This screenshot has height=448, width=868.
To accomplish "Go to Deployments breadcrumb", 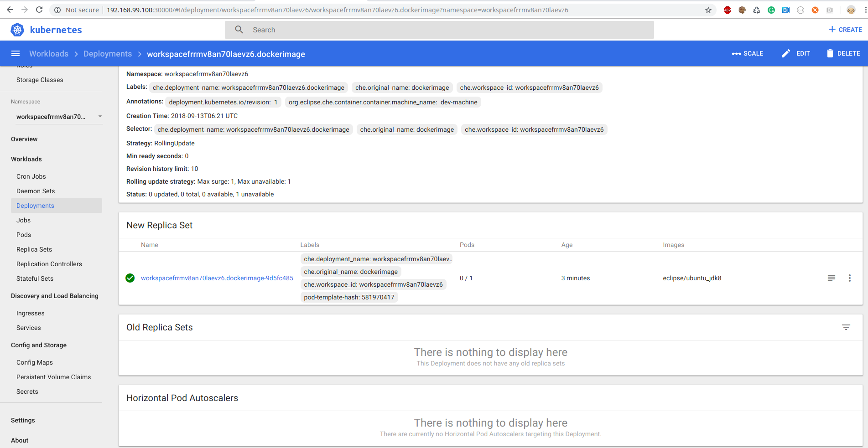I will [108, 54].
